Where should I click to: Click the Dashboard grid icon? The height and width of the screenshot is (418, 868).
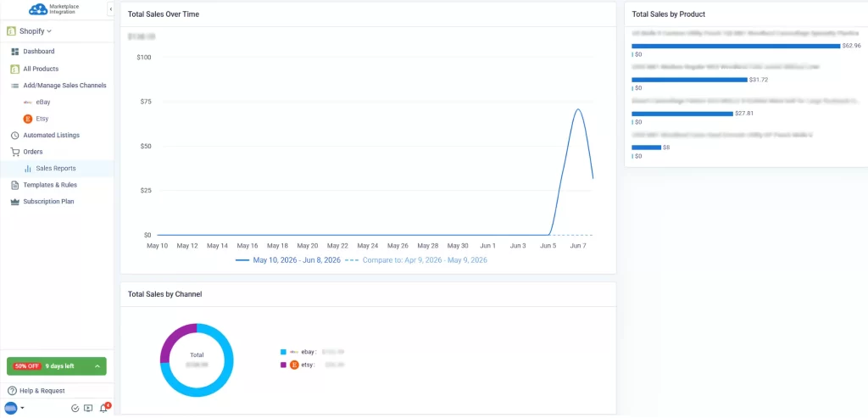tap(15, 52)
